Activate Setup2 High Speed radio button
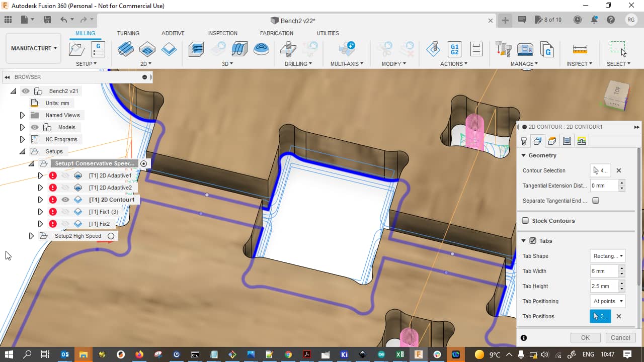 [x=111, y=236]
